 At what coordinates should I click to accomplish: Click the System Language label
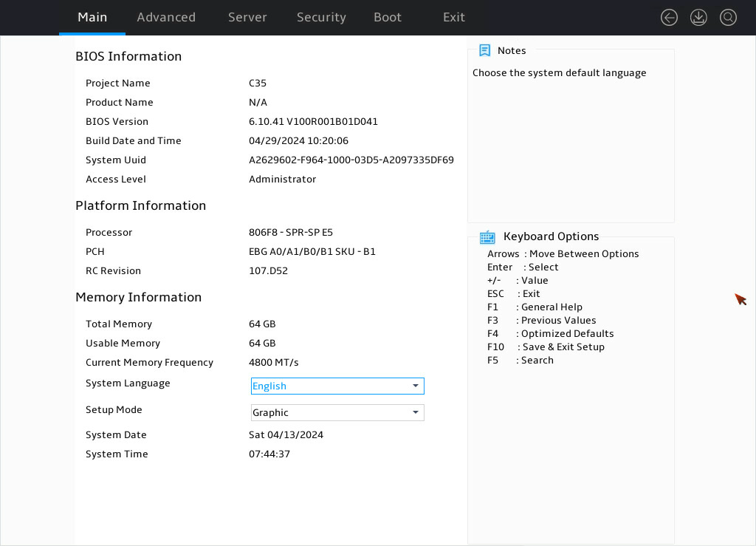click(x=128, y=383)
